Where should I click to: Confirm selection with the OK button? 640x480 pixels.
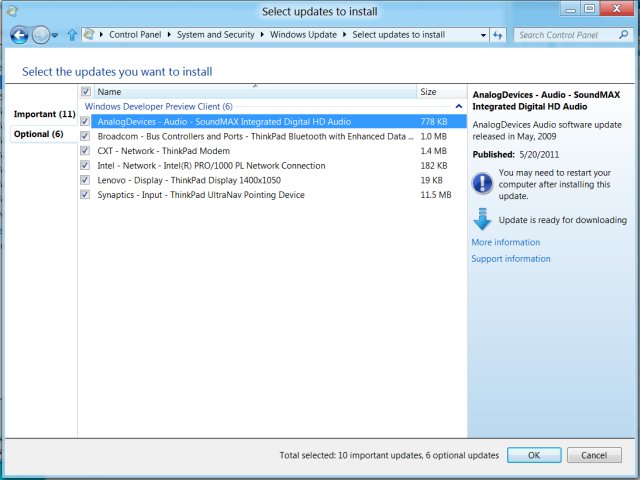(534, 455)
